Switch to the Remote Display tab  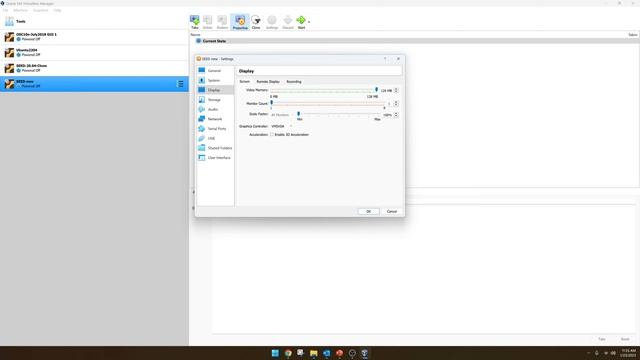(268, 82)
